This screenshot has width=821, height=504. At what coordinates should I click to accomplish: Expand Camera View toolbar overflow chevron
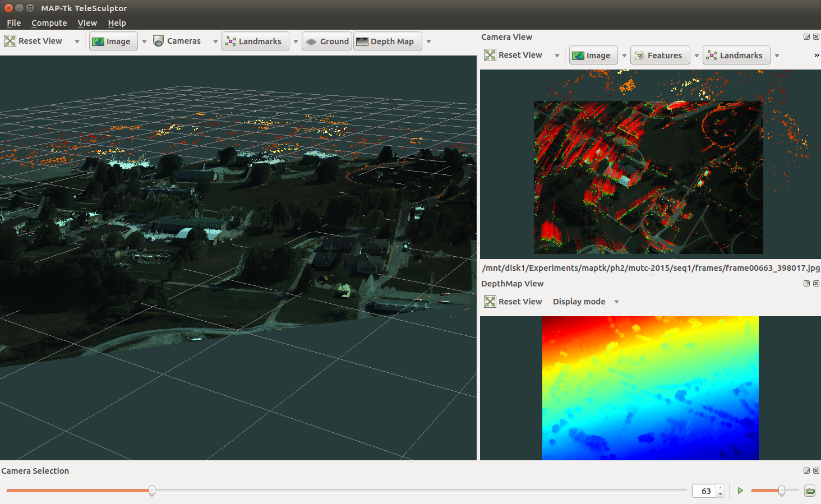coord(817,55)
